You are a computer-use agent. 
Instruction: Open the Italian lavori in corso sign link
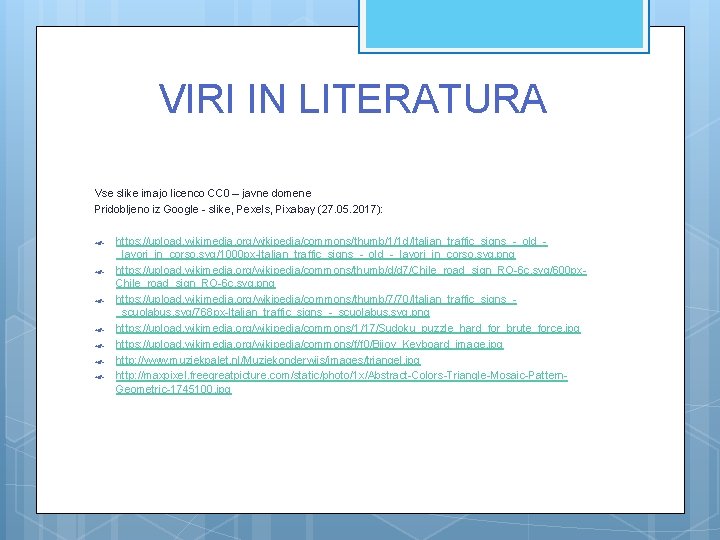tap(331, 248)
